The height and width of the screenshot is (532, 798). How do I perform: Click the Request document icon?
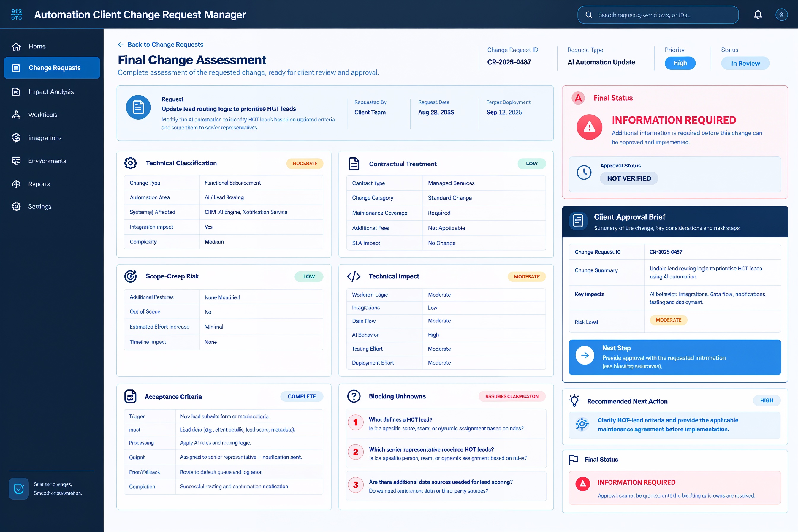tap(138, 107)
